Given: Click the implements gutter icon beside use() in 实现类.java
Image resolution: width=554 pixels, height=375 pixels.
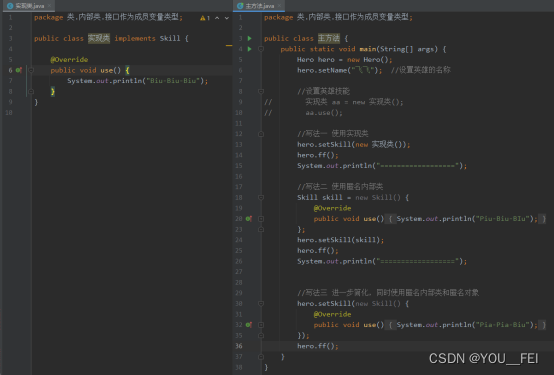Looking at the screenshot, I should click(x=19, y=70).
